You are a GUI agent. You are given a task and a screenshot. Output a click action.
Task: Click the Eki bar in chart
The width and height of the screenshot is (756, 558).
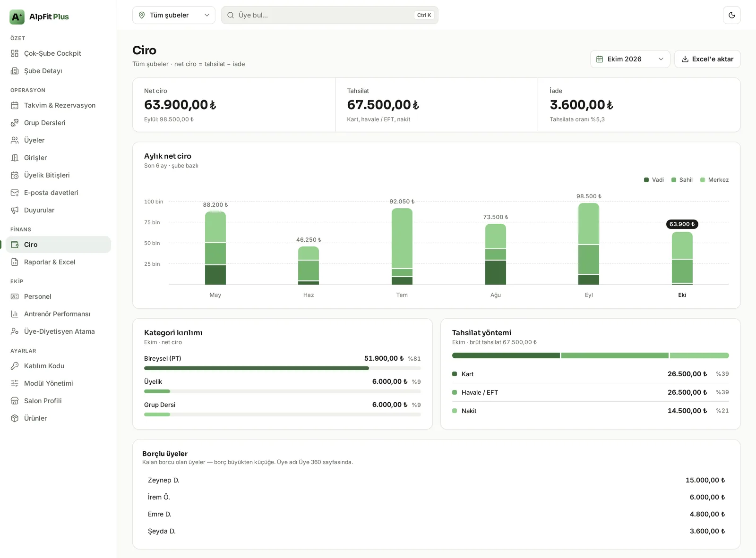point(682,258)
